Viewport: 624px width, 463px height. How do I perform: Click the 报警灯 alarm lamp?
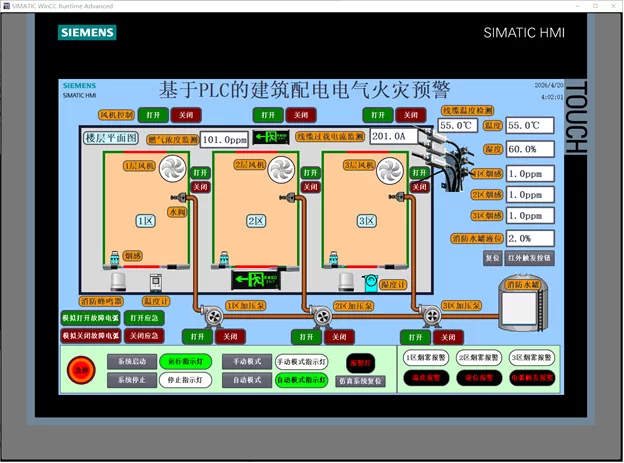tap(361, 363)
